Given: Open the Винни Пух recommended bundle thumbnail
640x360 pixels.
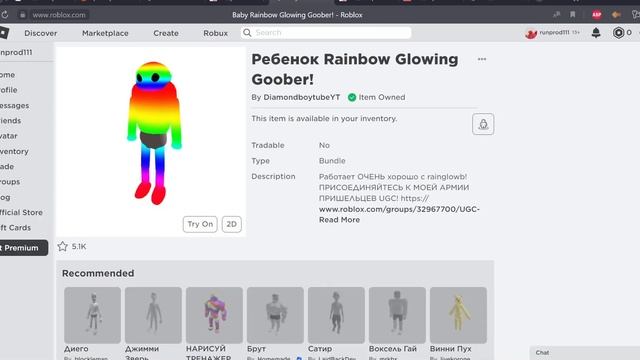Looking at the screenshot, I should [458, 315].
